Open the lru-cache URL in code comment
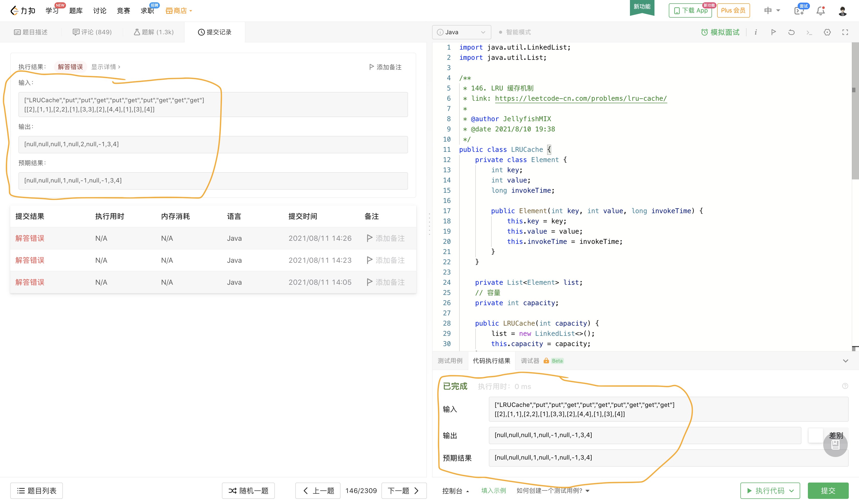The image size is (859, 504). [x=581, y=98]
